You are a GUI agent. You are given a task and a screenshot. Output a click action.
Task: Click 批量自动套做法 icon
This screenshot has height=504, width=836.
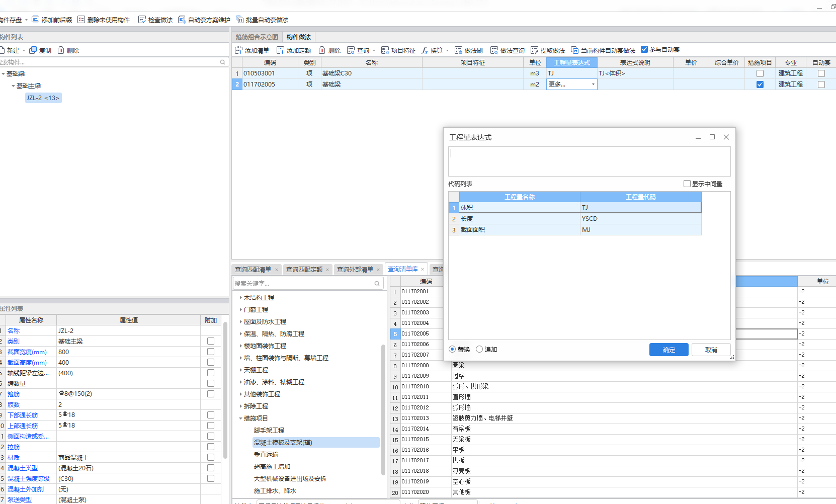coord(239,20)
